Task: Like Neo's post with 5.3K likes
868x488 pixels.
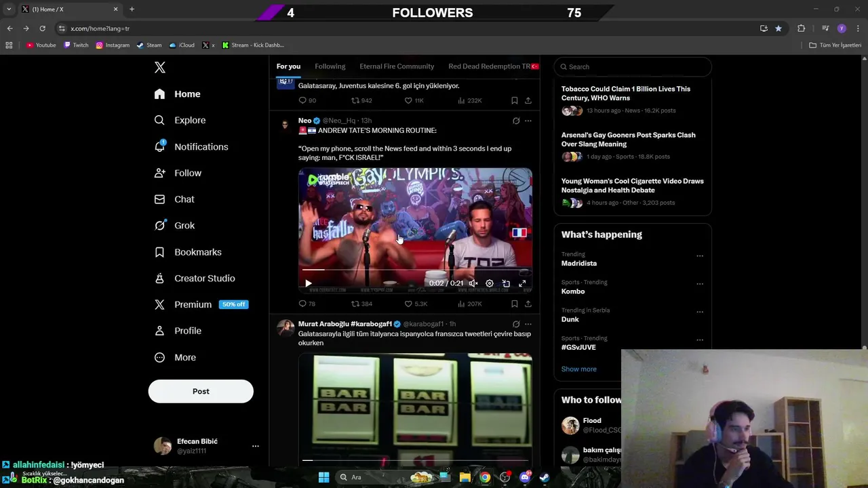Action: coord(415,304)
